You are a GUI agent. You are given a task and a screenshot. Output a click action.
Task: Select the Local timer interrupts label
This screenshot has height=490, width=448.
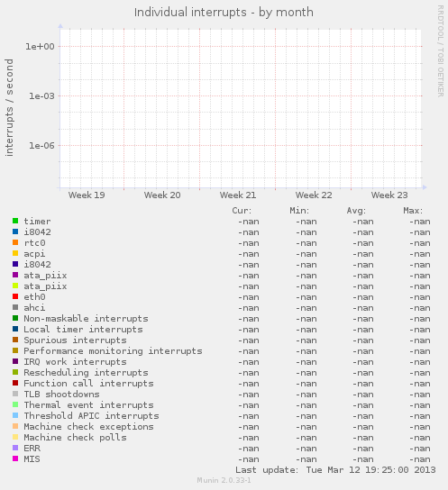83,330
